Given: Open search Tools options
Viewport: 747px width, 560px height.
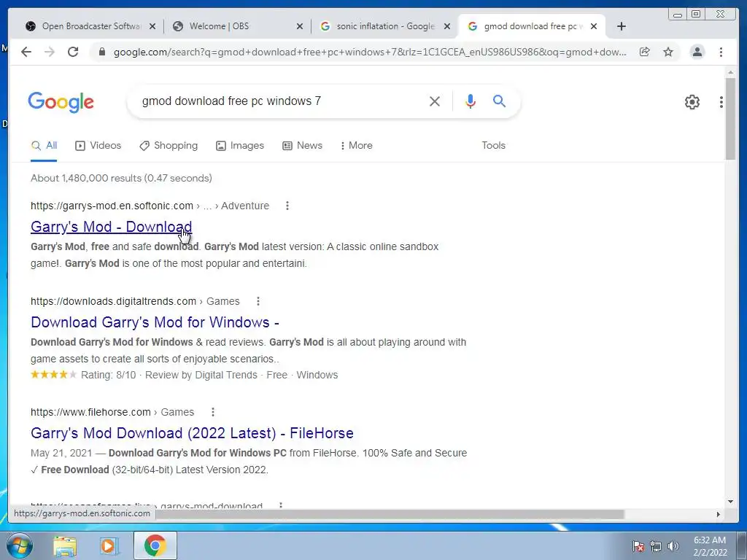Looking at the screenshot, I should [x=494, y=146].
